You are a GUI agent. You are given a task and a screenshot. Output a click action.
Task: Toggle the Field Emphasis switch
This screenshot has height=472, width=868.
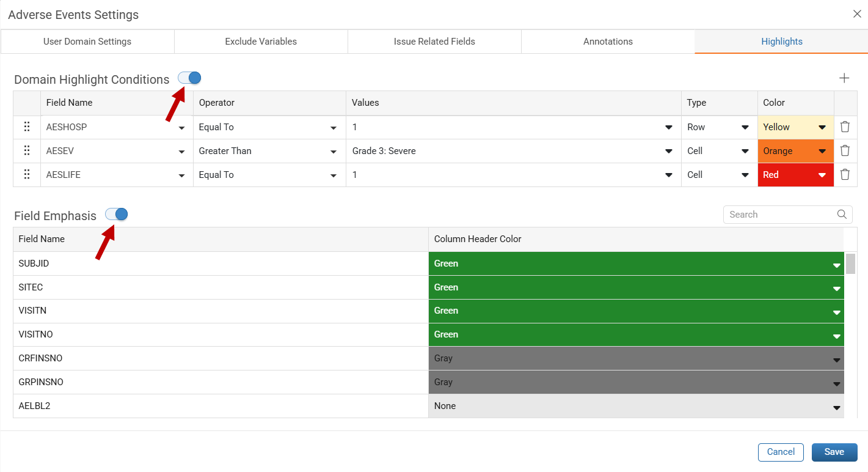117,215
